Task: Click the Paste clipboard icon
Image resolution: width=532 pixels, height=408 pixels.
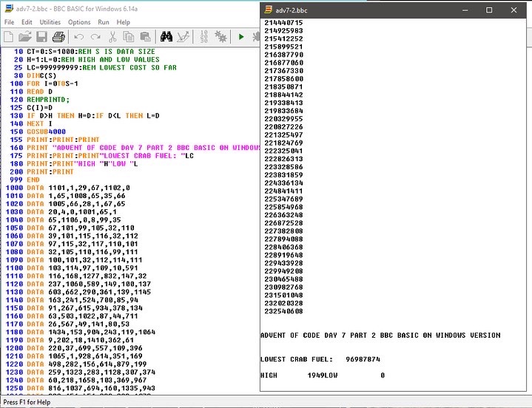Action: pyautogui.click(x=144, y=36)
